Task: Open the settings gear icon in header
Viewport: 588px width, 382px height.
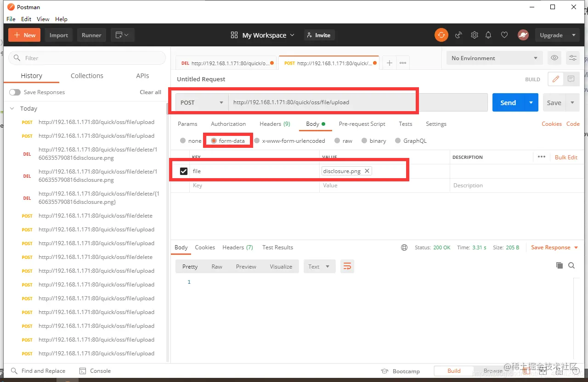Action: click(475, 35)
